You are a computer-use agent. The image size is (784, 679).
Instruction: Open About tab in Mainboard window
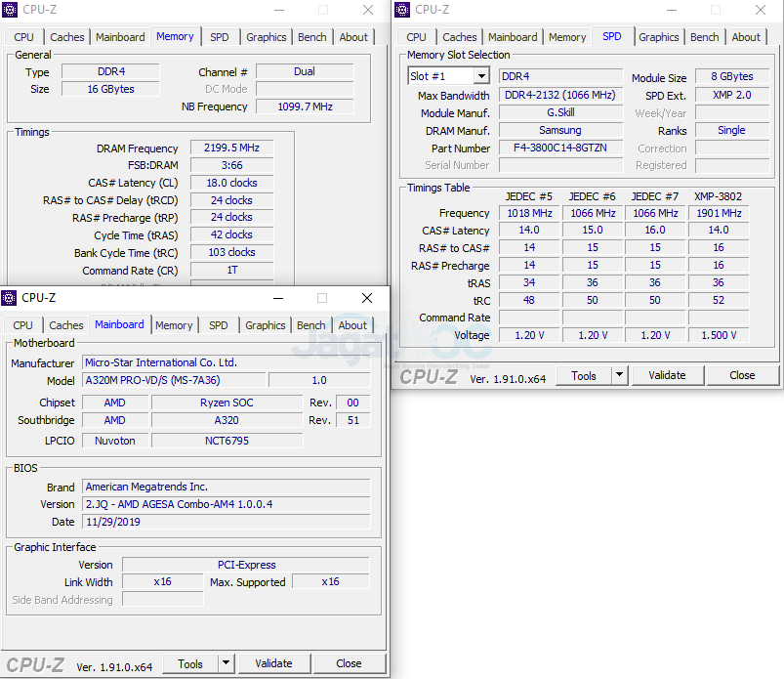pos(352,325)
